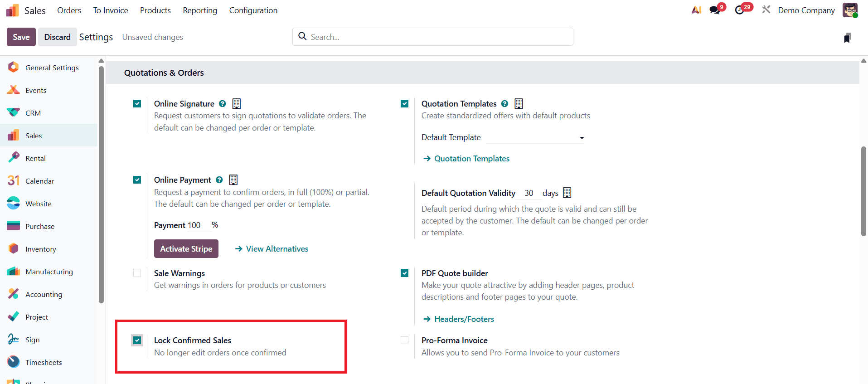Viewport: 868px width, 384px height.
Task: Open the Reporting menu
Action: point(200,10)
